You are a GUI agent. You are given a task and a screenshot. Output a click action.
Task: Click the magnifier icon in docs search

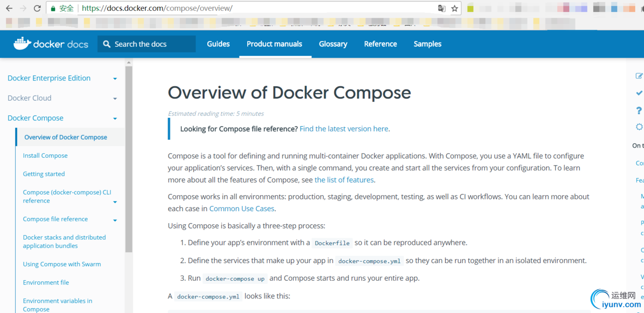click(x=106, y=44)
